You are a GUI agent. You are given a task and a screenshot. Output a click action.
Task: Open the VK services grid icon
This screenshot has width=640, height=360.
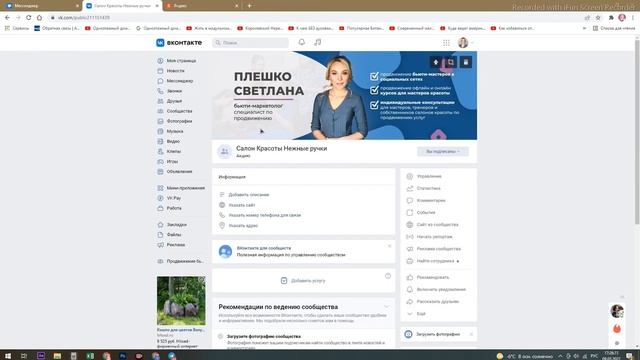446,43
